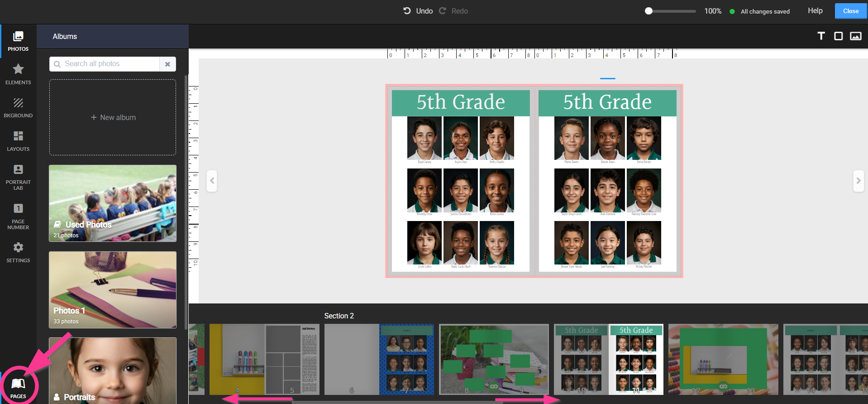Open page 10 thumbnail

tap(581, 359)
